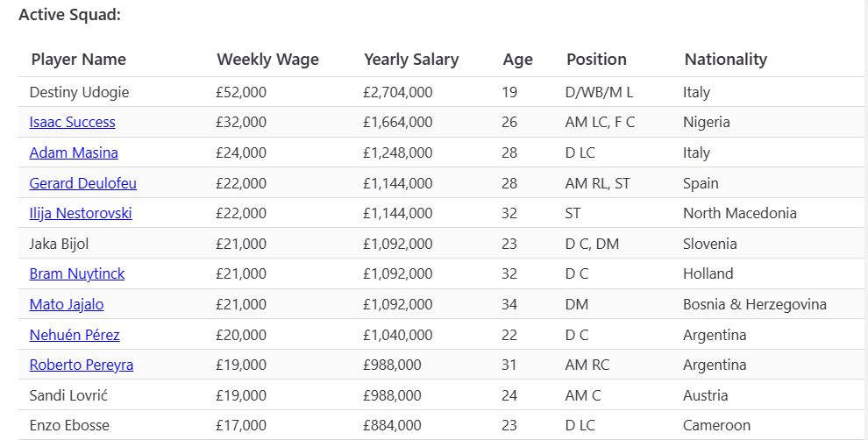The height and width of the screenshot is (440, 868).
Task: Select the Active Squad heading text
Action: [x=70, y=14]
